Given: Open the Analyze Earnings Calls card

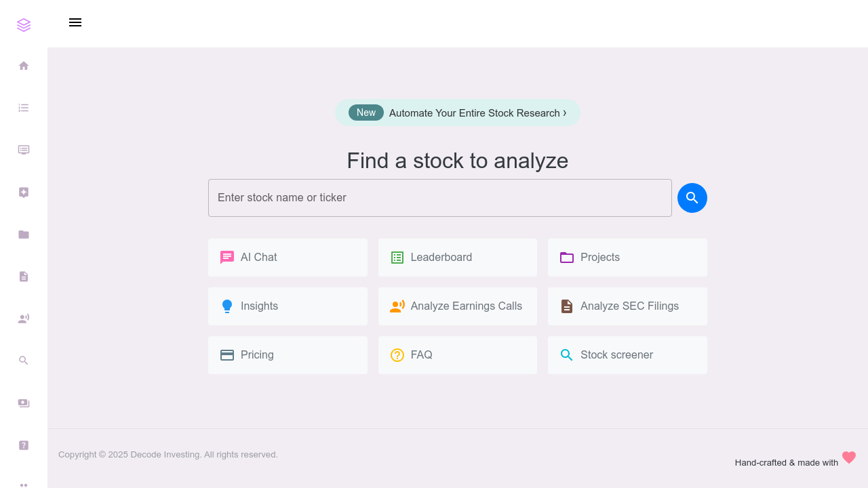Looking at the screenshot, I should pos(457,306).
